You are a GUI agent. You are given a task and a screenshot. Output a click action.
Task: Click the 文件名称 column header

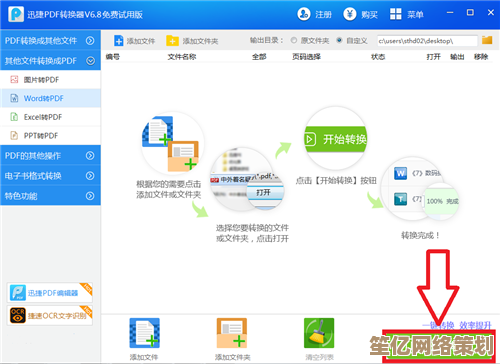(x=182, y=57)
